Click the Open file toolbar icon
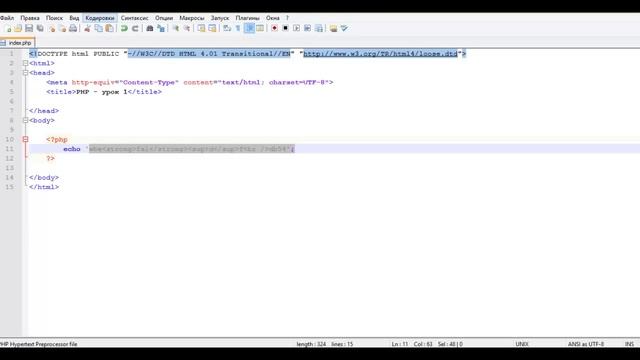 [x=18, y=28]
